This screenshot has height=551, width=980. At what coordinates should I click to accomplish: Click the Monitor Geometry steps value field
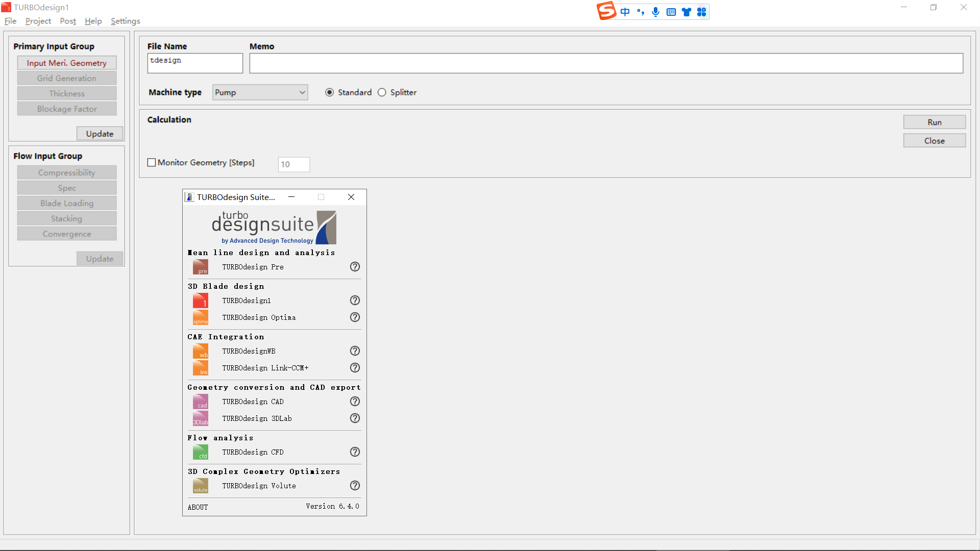click(x=294, y=164)
